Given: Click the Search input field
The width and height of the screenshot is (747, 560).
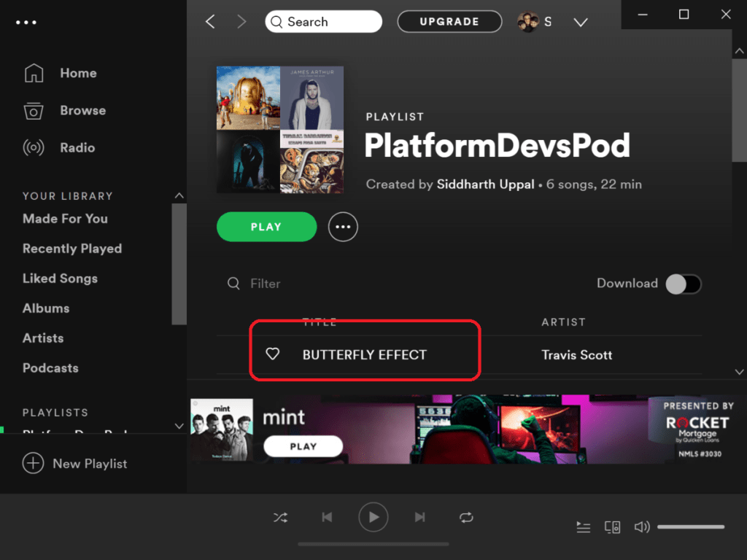Looking at the screenshot, I should point(324,22).
